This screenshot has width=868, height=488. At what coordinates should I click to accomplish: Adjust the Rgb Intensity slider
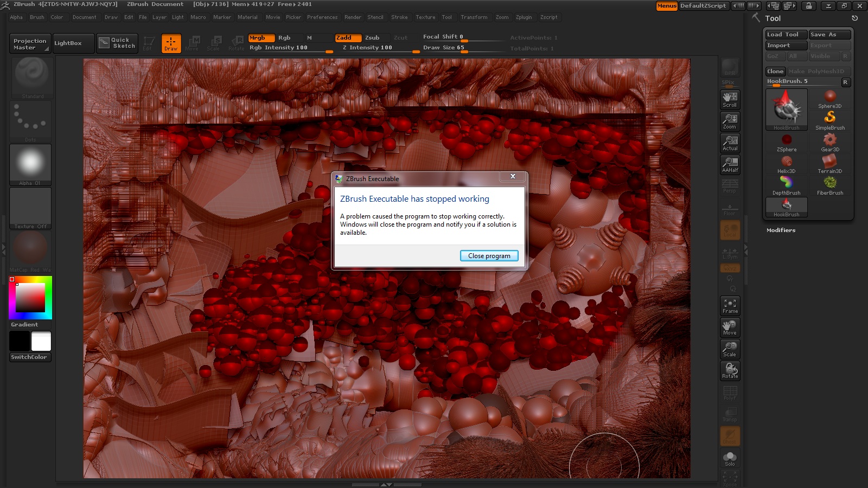click(x=291, y=48)
